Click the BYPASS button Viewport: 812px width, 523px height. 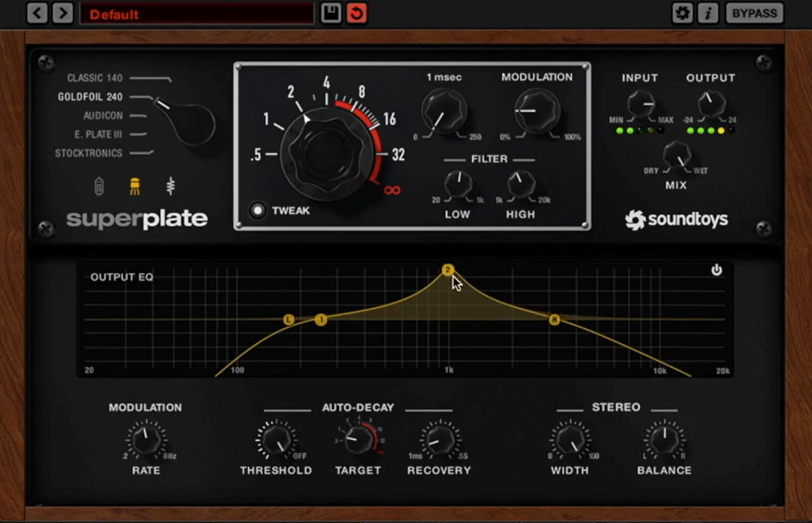coord(754,13)
